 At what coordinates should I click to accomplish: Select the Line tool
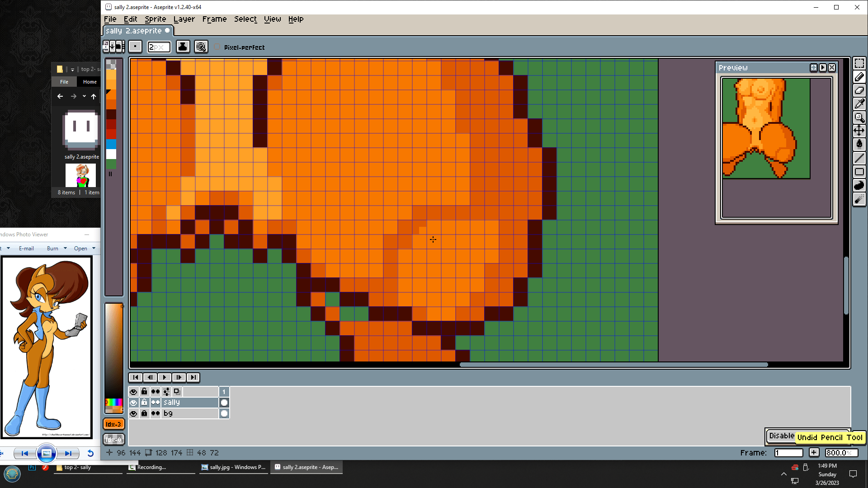coord(859,158)
